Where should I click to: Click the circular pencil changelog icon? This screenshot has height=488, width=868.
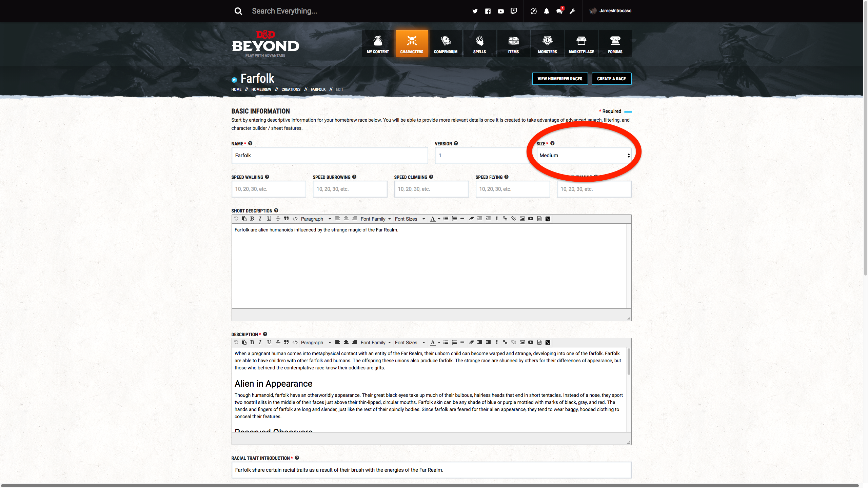[x=533, y=11]
